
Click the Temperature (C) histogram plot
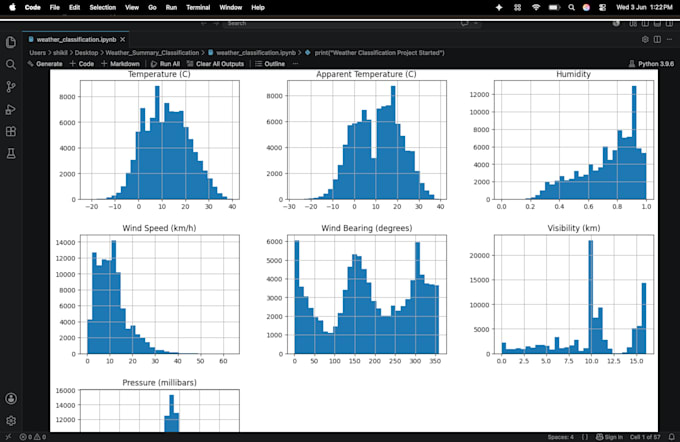[x=160, y=140]
